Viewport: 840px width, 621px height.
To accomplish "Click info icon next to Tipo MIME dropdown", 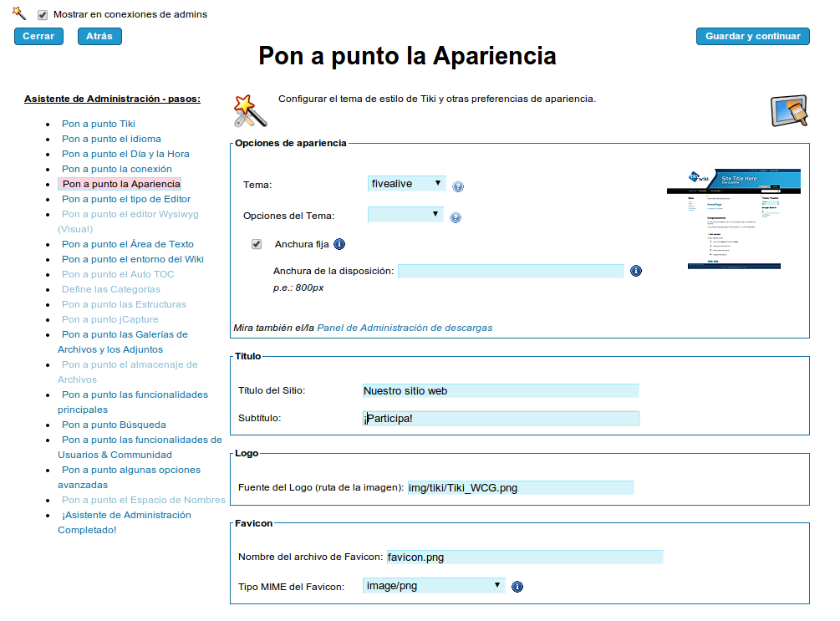I will [x=517, y=587].
